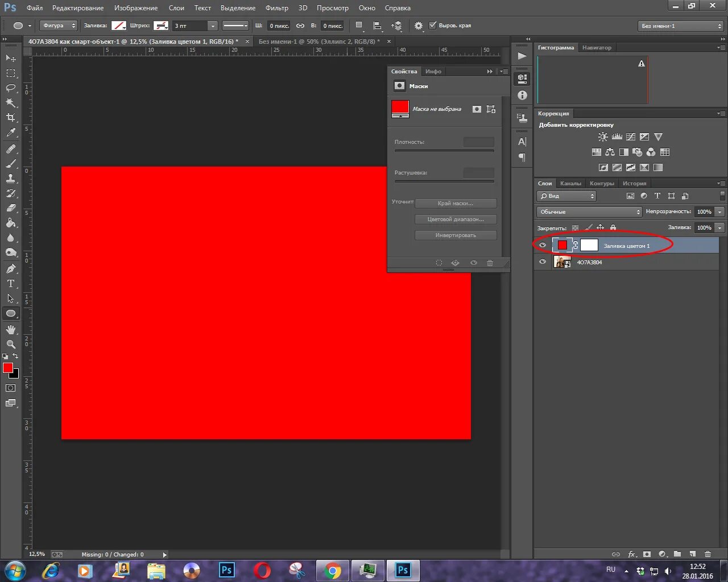Select the Move tool

(11, 58)
